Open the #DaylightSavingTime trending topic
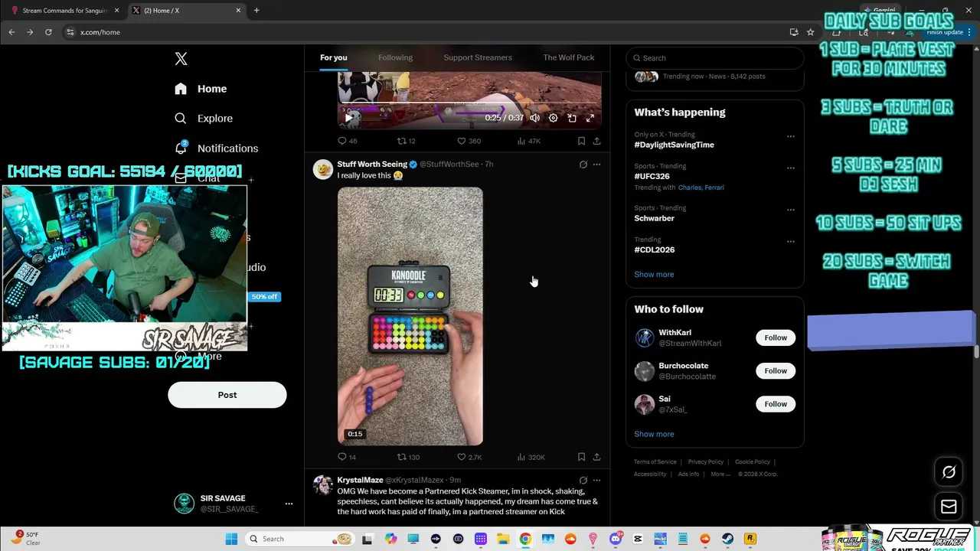 [674, 145]
